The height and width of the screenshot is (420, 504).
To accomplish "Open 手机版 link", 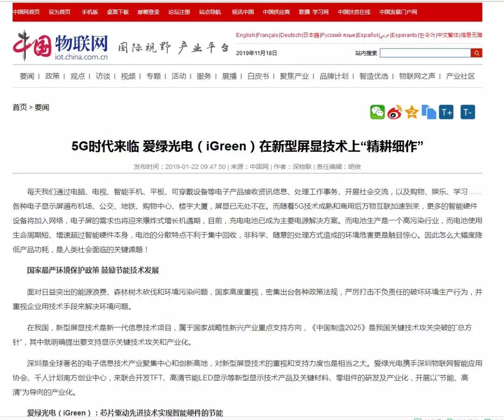I will click(x=90, y=12).
